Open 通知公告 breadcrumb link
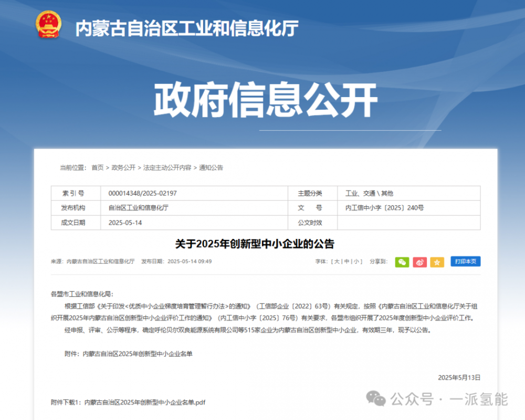The width and height of the screenshot is (525, 420). click(x=211, y=167)
